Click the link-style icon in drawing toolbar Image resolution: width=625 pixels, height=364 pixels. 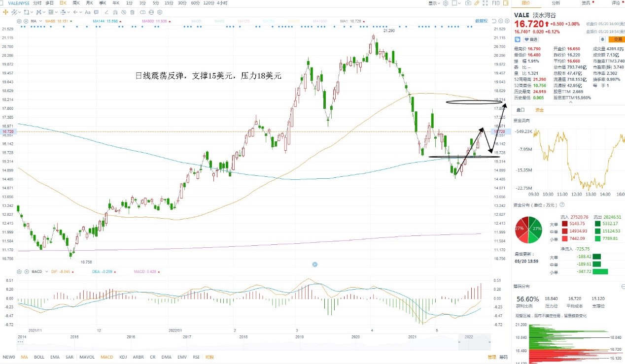pyautogui.click(x=142, y=12)
